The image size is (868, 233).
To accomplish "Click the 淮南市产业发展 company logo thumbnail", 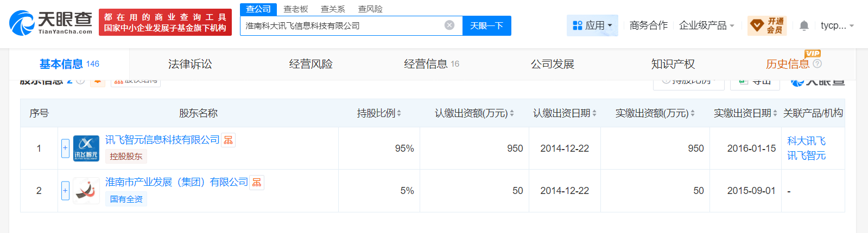I will [x=86, y=190].
